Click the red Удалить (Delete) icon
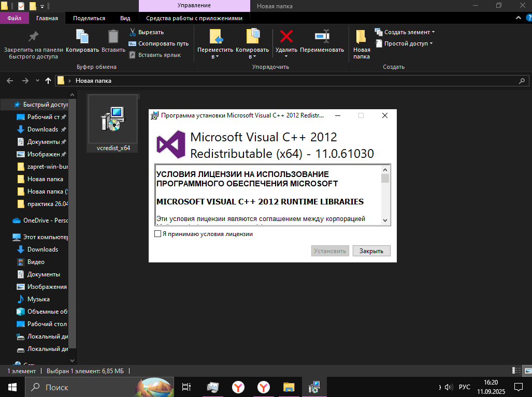Viewport: 532px width, 397px height. pos(286,36)
